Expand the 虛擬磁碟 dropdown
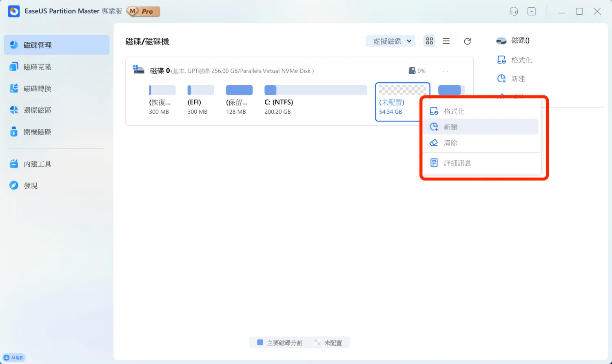This screenshot has height=364, width=612. pyautogui.click(x=390, y=41)
